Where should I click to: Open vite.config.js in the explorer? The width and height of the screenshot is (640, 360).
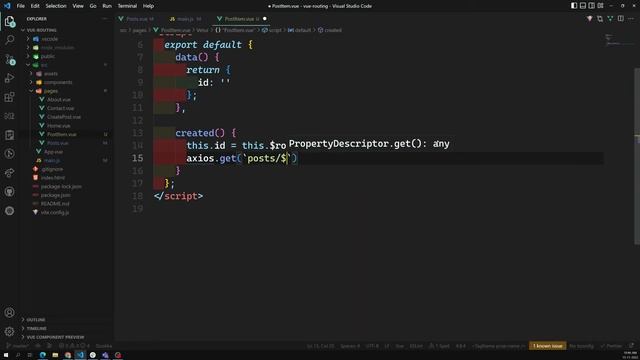55,212
